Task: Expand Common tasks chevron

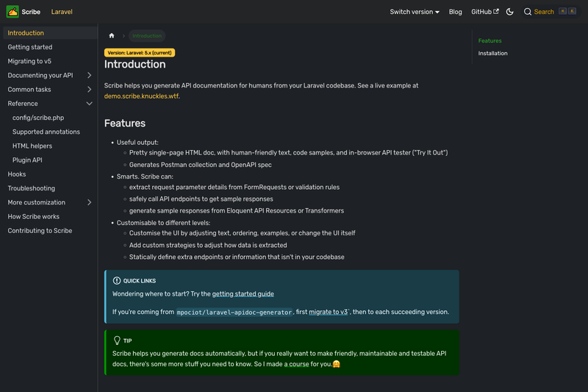Action: pyautogui.click(x=89, y=89)
